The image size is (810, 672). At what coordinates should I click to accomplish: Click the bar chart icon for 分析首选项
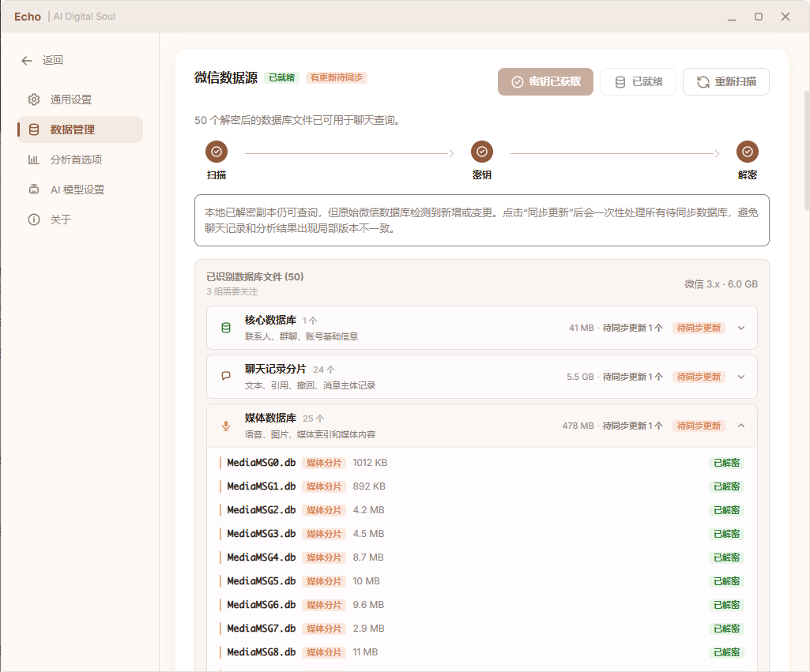(33, 160)
